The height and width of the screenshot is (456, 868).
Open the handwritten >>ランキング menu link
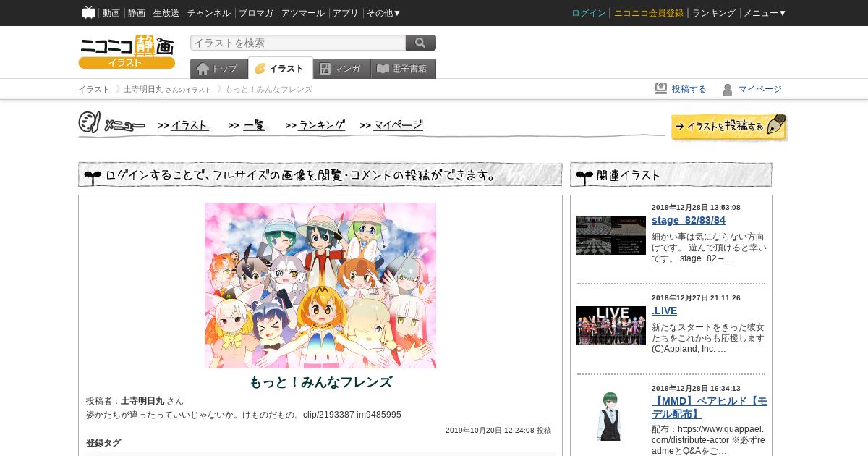pos(315,125)
